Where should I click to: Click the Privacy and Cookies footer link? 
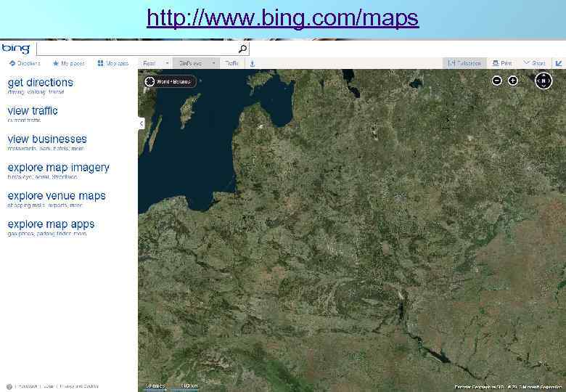point(78,386)
